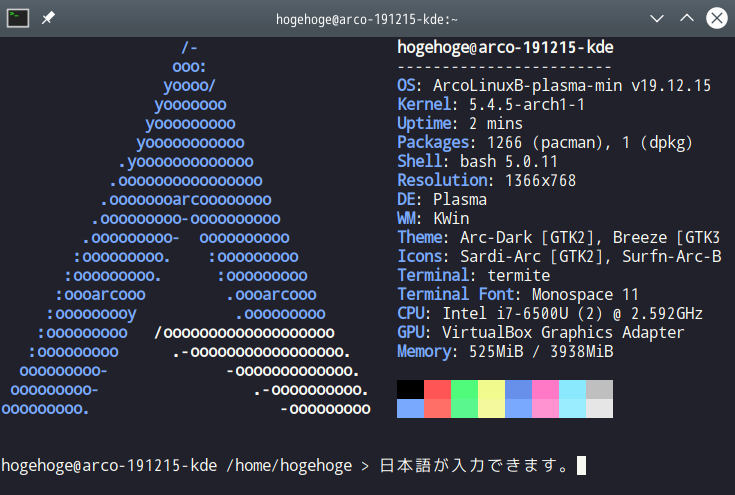
Task: Click the lower row pink color swatch
Action: [x=545, y=408]
